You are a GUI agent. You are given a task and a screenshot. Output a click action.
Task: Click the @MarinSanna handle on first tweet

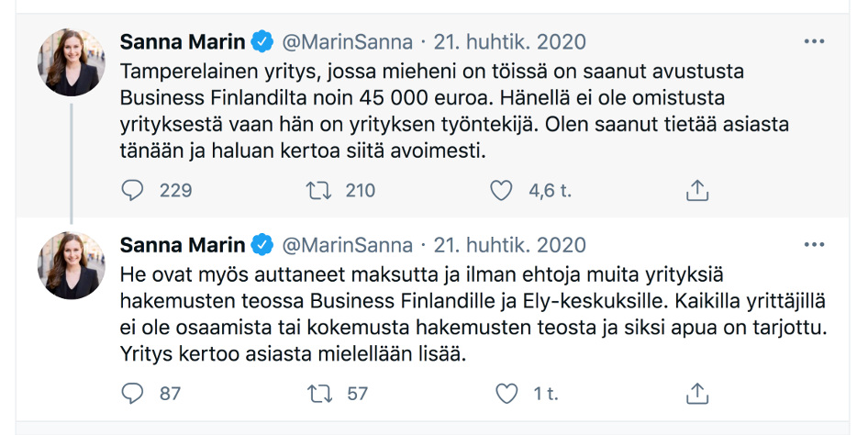346,42
